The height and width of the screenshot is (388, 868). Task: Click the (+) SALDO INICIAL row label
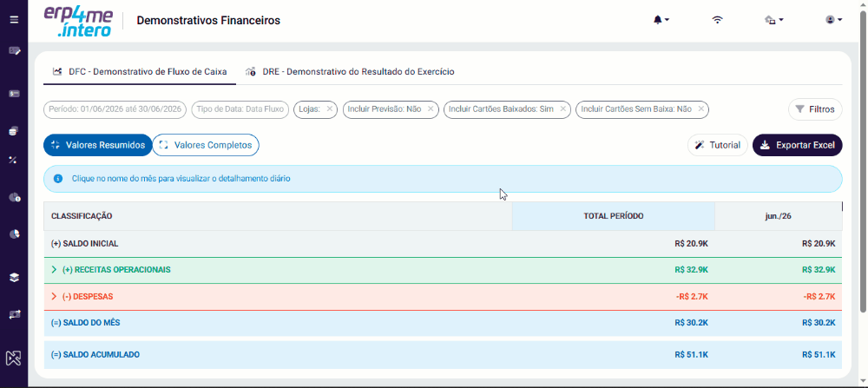point(84,244)
